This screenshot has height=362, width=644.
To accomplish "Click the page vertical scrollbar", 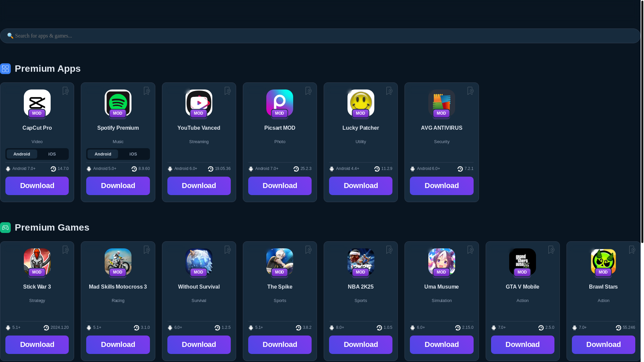I will [642, 121].
